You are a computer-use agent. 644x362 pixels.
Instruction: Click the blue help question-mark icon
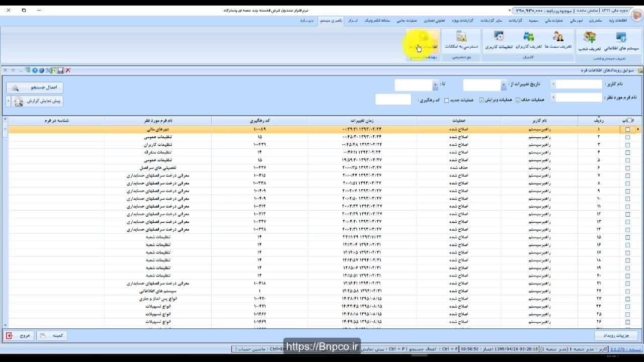pyautogui.click(x=35, y=70)
